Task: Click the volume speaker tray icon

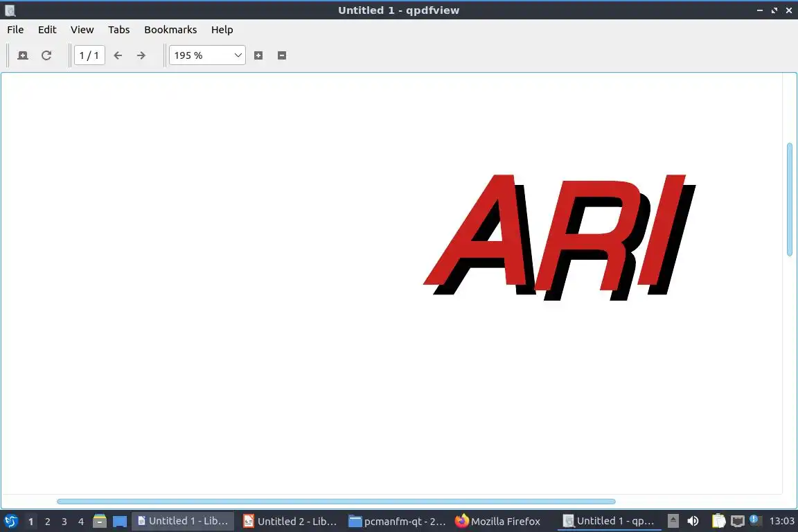Action: 693,522
